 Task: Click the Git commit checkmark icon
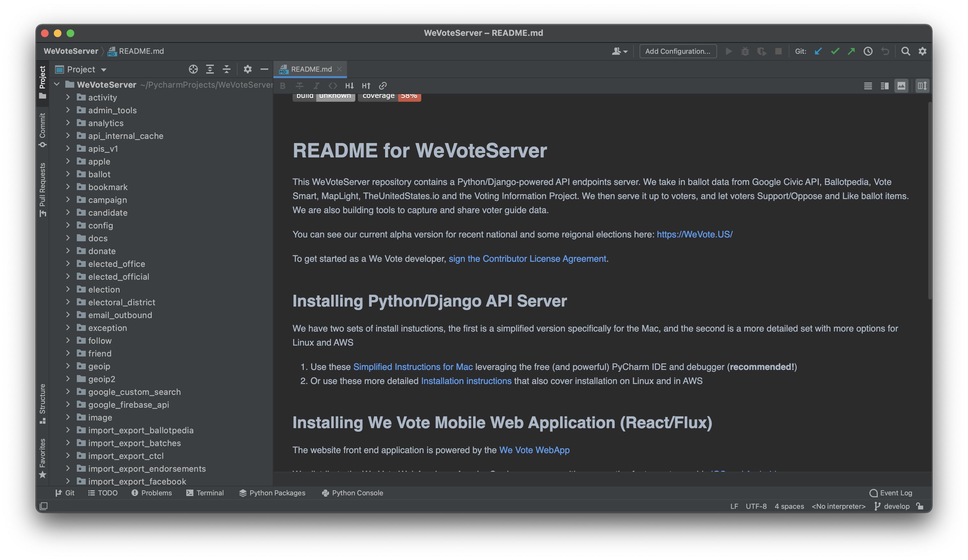pos(835,51)
